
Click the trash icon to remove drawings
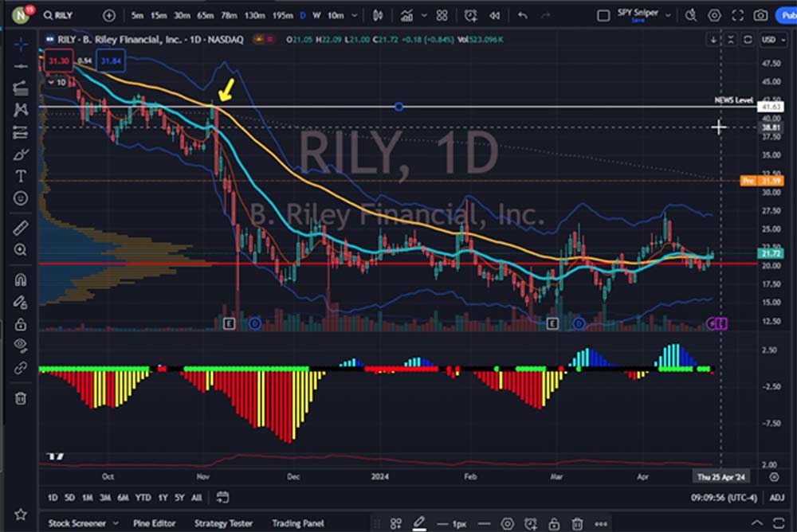[21, 397]
